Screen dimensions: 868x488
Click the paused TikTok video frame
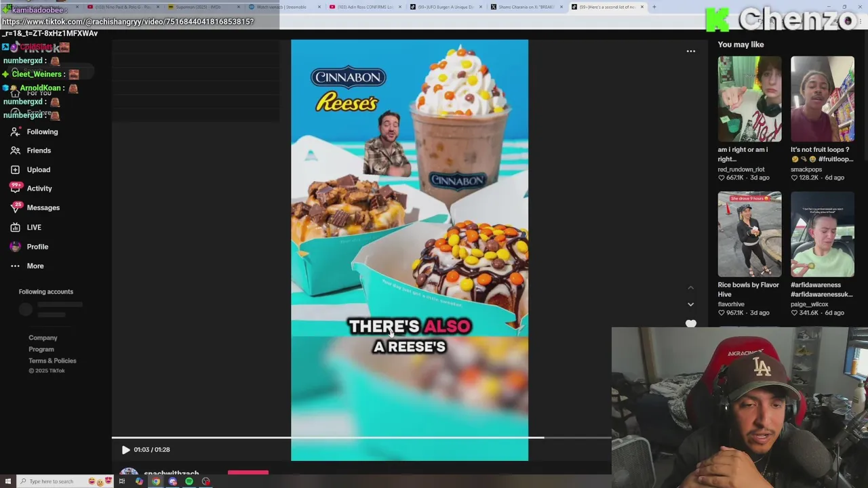(410, 250)
